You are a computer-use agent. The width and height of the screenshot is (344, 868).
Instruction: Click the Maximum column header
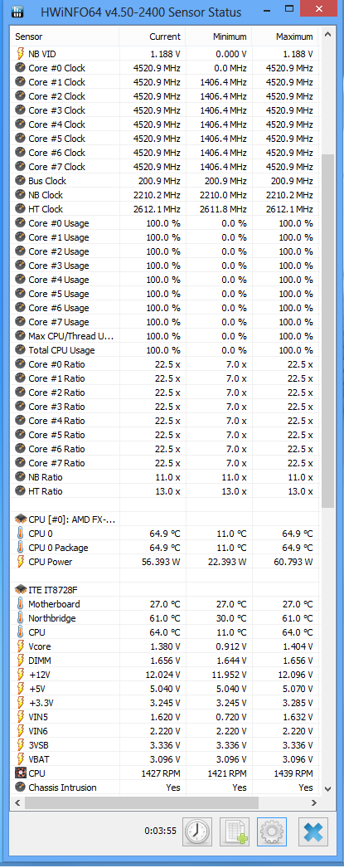(x=285, y=37)
